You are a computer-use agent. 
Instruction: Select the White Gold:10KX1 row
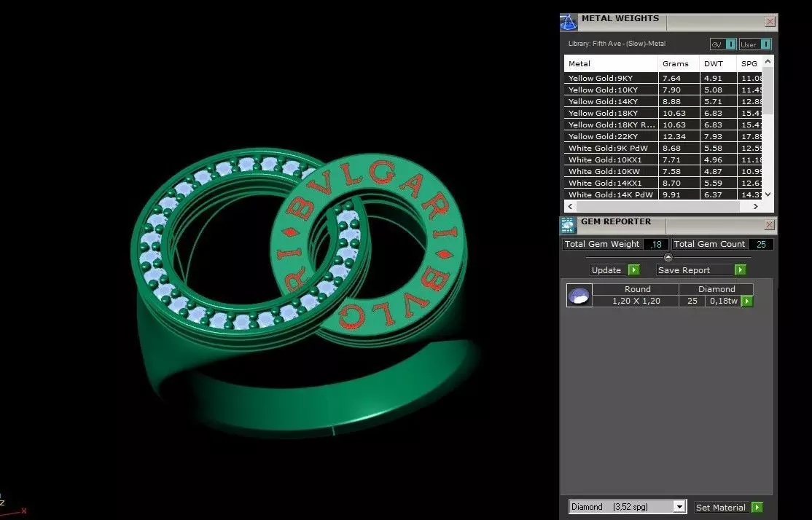[664, 159]
